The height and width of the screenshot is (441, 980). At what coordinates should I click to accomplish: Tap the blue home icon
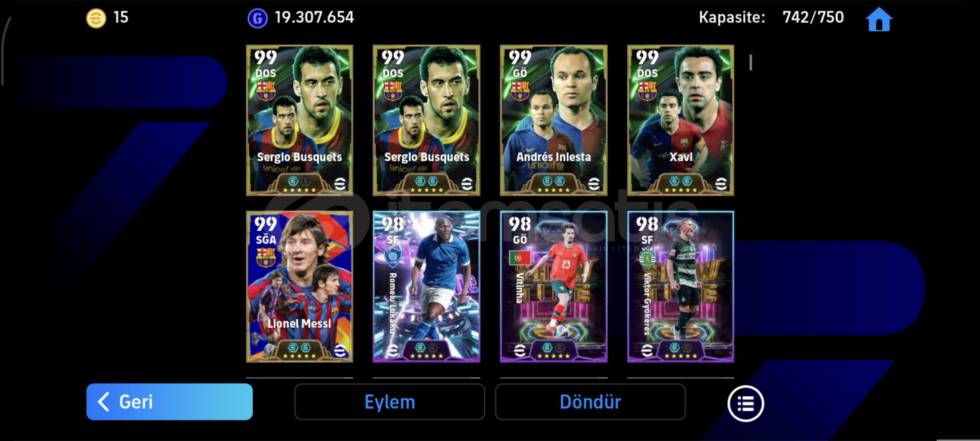click(x=879, y=19)
